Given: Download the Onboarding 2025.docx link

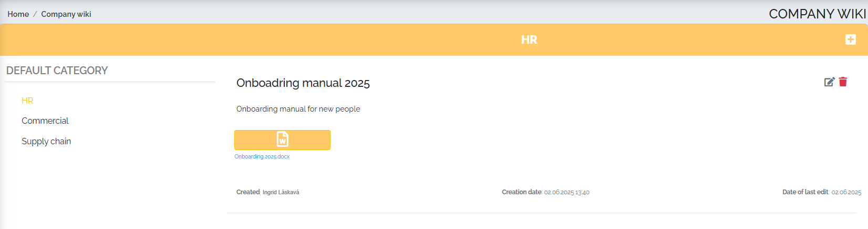Looking at the screenshot, I should point(262,156).
